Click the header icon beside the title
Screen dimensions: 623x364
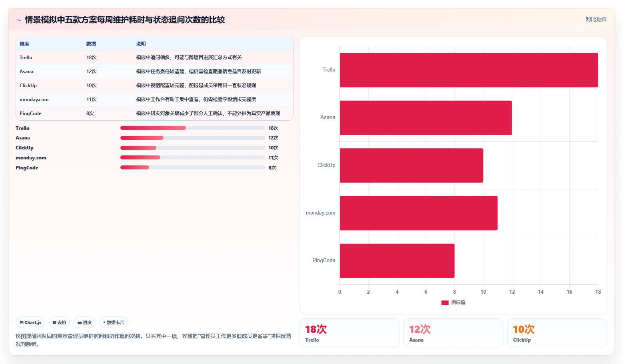(19, 20)
